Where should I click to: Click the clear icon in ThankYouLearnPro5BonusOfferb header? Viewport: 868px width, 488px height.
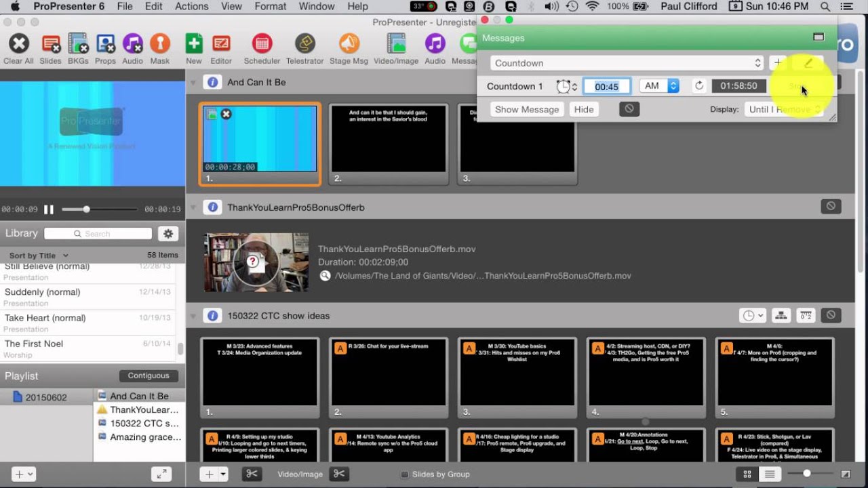831,206
